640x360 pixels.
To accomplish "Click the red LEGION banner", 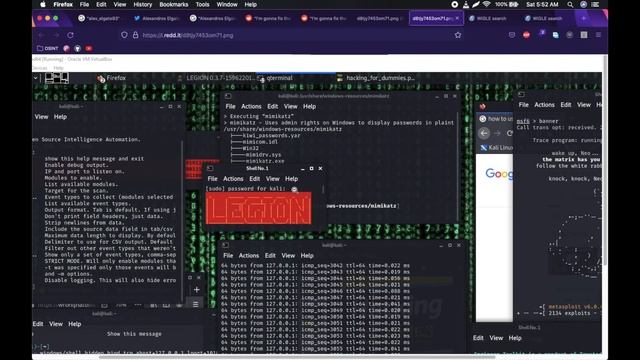I will coord(258,209).
